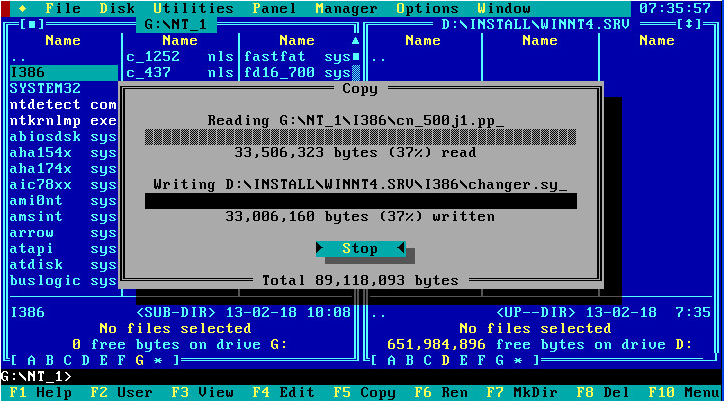The height and width of the screenshot is (401, 724).
Task: Switch D:\INSTALL panel to drive F
Action: pos(482,360)
